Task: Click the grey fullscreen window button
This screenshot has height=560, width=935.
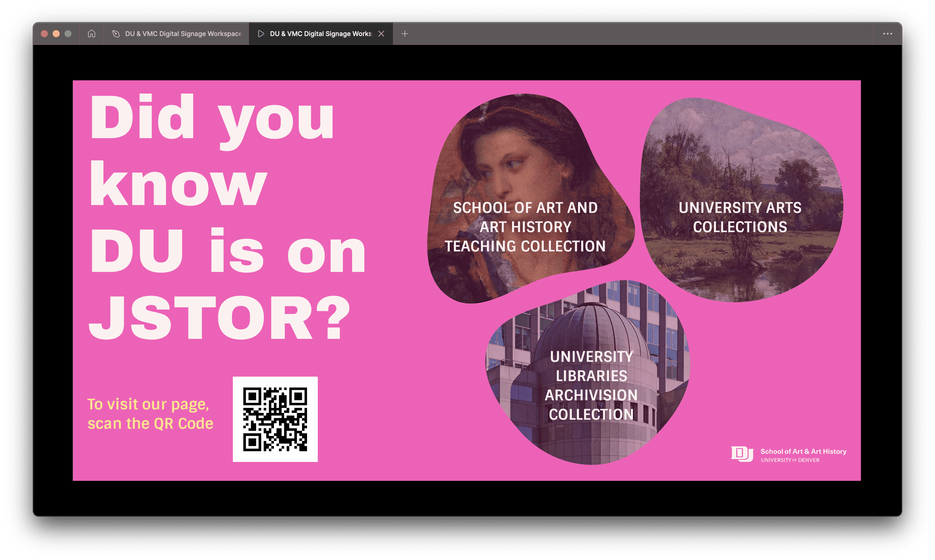Action: click(x=68, y=34)
